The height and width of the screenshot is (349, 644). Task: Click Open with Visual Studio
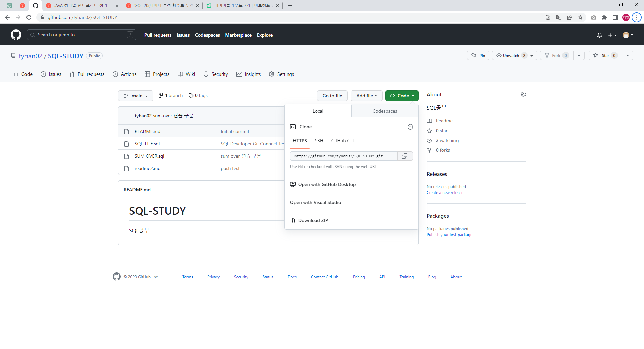click(352, 202)
